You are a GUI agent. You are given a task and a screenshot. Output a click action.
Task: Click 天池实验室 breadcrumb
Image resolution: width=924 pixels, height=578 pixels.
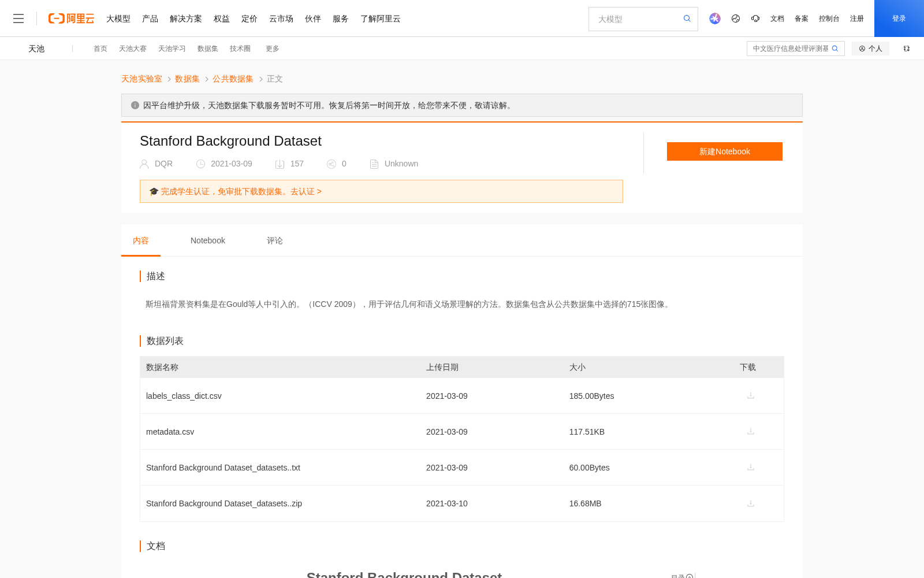point(141,79)
